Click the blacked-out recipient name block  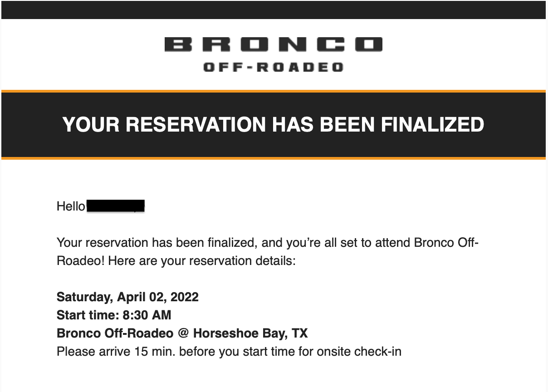click(115, 206)
